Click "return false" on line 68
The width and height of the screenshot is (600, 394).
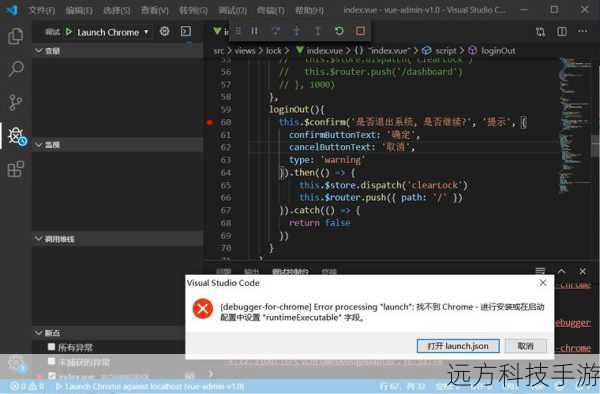(320, 223)
